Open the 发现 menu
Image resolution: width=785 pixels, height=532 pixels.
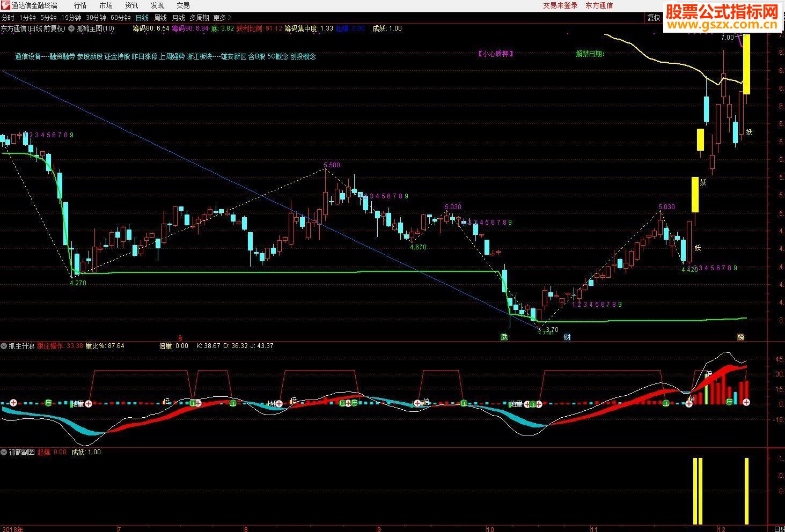pyautogui.click(x=157, y=5)
